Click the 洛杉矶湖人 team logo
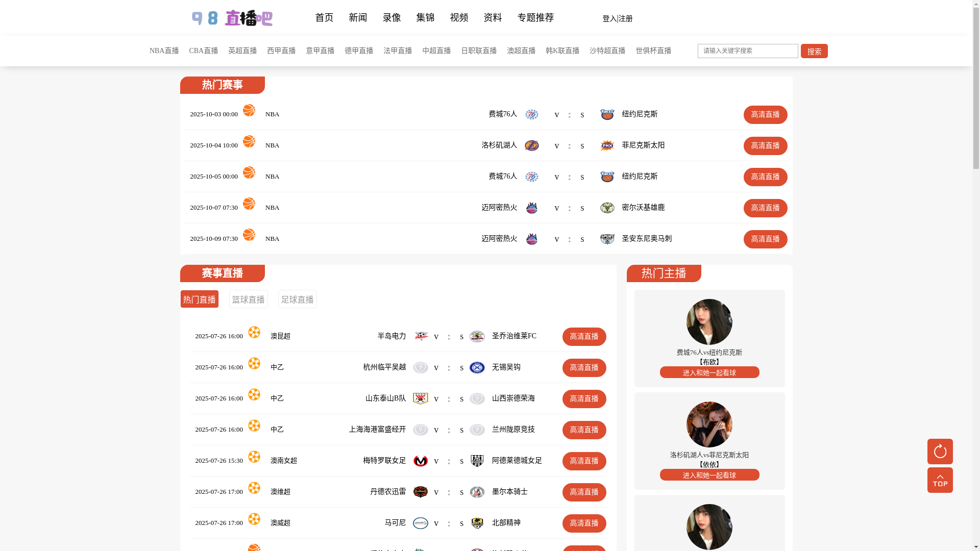The width and height of the screenshot is (980, 551). click(532, 145)
